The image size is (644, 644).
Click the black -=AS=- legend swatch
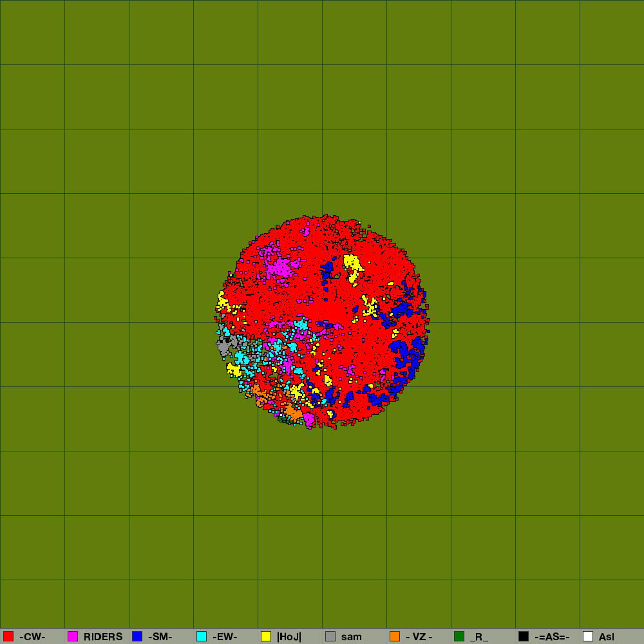tap(524, 636)
